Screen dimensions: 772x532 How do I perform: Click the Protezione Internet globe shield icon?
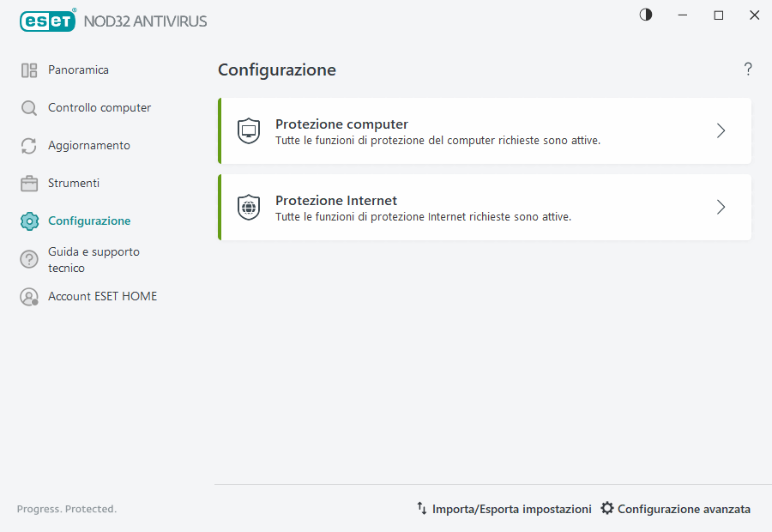(248, 207)
